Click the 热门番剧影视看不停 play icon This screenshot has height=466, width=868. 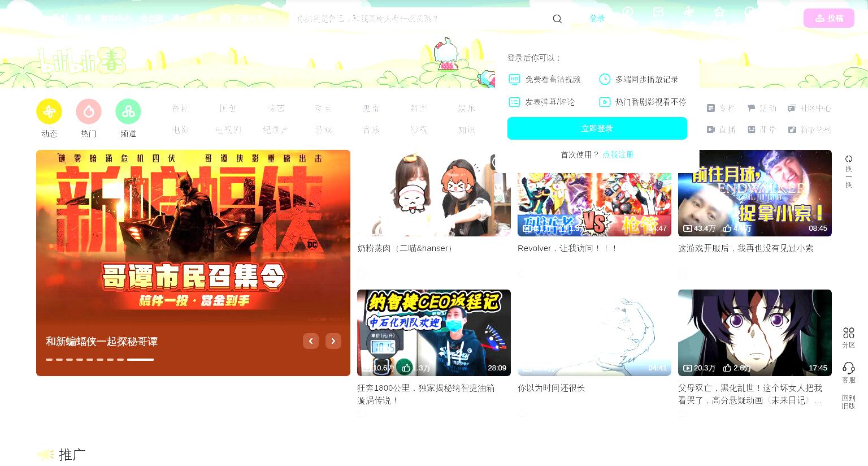coord(605,102)
